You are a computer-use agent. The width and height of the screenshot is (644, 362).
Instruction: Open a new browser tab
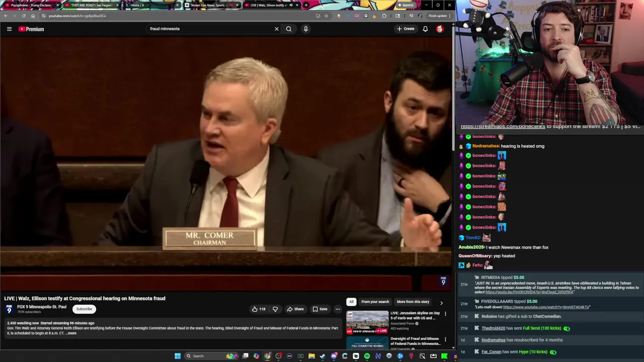click(x=306, y=5)
